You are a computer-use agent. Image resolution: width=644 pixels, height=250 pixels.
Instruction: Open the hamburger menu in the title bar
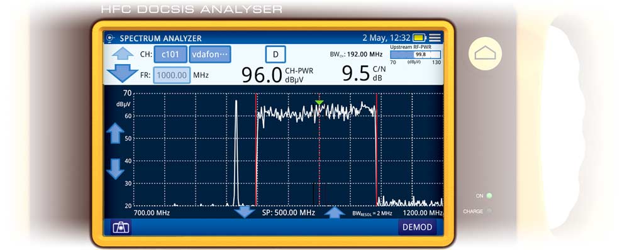pos(435,38)
